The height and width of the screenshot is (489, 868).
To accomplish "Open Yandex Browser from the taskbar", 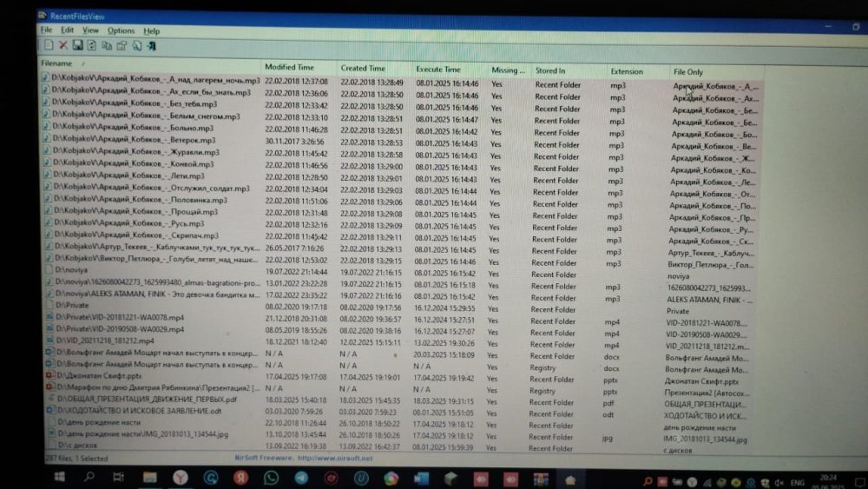I will [x=180, y=478].
